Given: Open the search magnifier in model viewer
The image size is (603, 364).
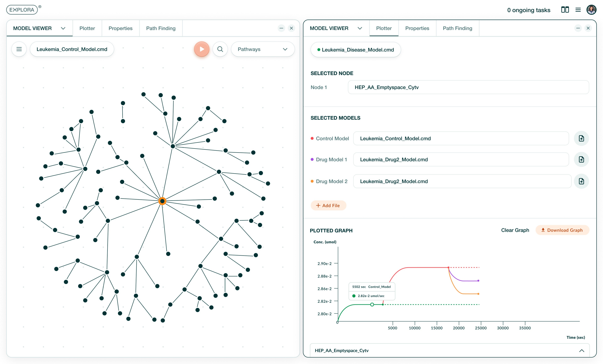Looking at the screenshot, I should [x=220, y=49].
